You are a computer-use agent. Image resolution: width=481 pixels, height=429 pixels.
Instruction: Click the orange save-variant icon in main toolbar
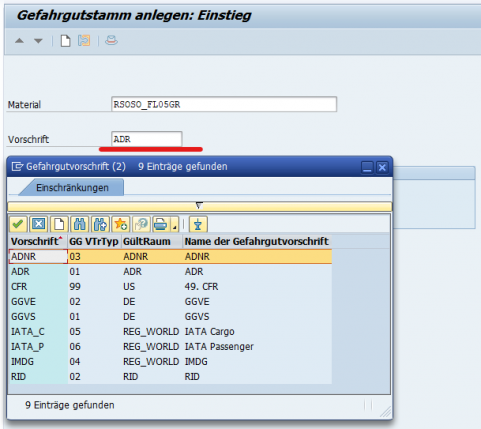84,41
